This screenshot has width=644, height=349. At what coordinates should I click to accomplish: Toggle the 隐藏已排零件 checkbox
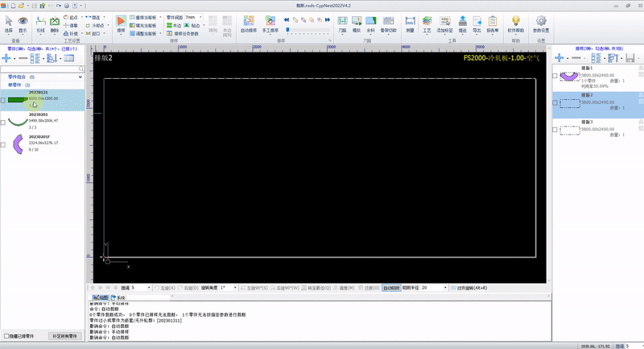pyautogui.click(x=5, y=335)
